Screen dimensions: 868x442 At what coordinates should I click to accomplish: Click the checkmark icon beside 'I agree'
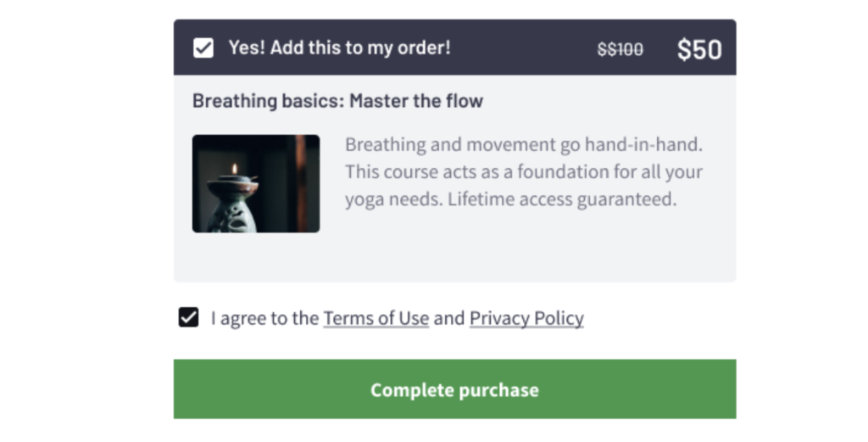188,317
